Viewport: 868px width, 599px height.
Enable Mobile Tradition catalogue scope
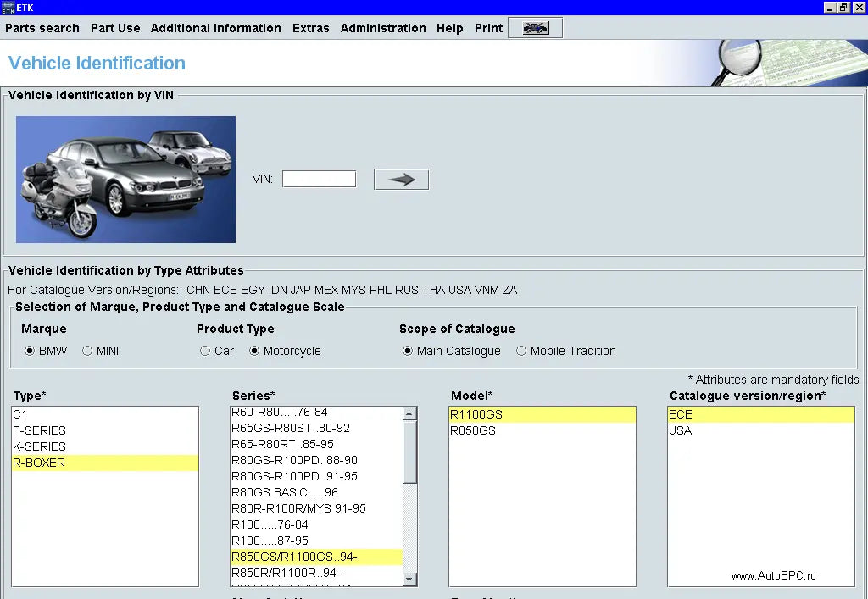[x=520, y=350]
